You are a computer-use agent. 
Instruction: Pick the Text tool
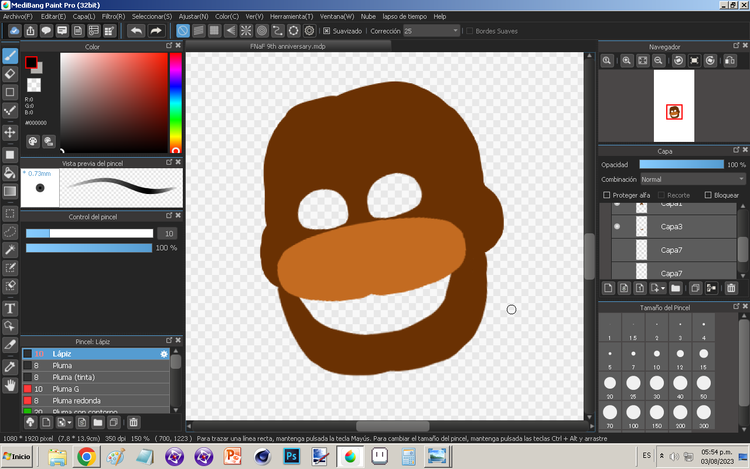tap(10, 307)
